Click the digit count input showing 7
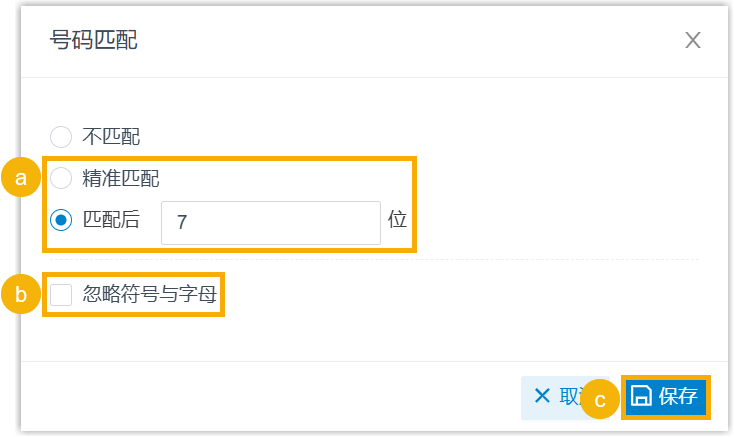The height and width of the screenshot is (437, 734). click(x=270, y=222)
